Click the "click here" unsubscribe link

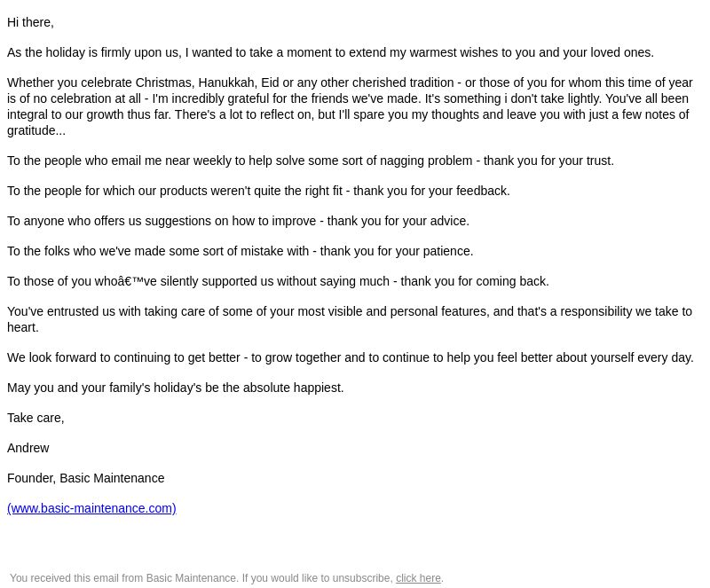[418, 578]
